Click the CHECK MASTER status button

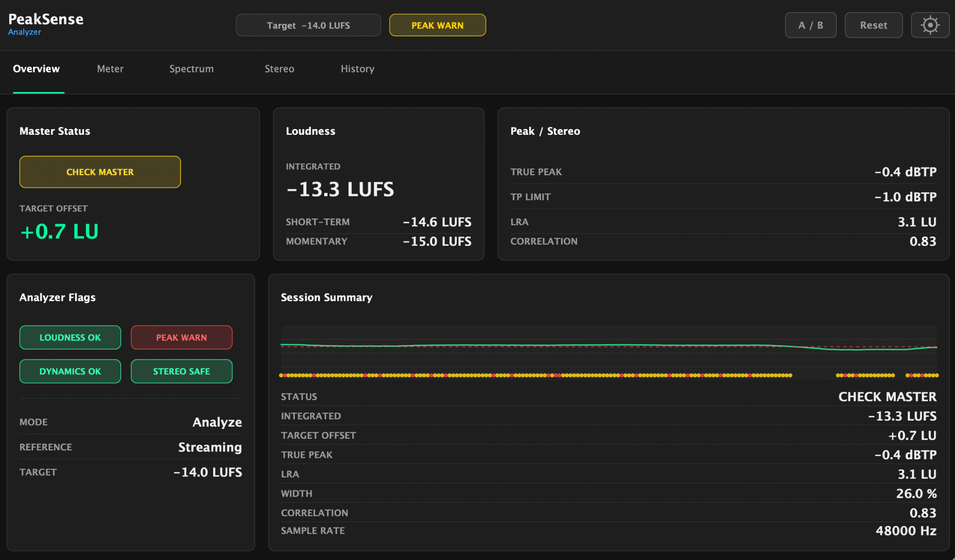[100, 172]
